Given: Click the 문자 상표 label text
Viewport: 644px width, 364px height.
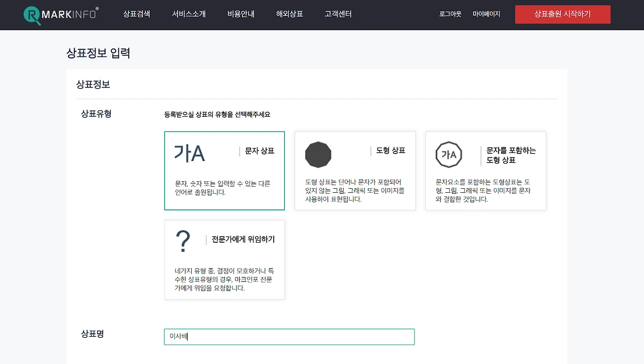Looking at the screenshot, I should 259,151.
